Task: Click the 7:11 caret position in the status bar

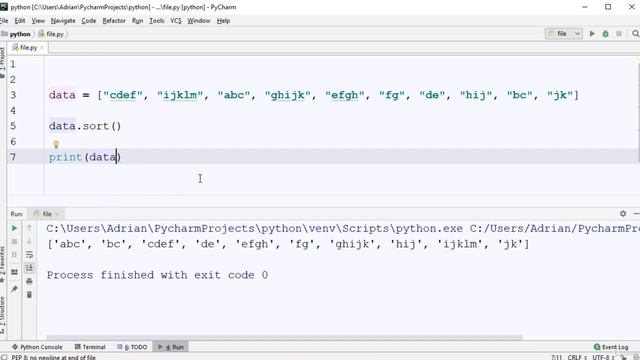Action: [x=556, y=357]
